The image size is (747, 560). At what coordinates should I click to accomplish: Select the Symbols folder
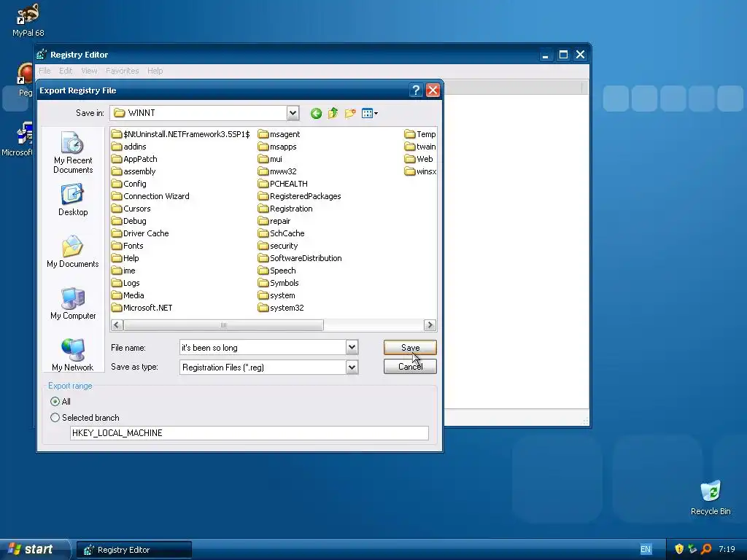278,283
